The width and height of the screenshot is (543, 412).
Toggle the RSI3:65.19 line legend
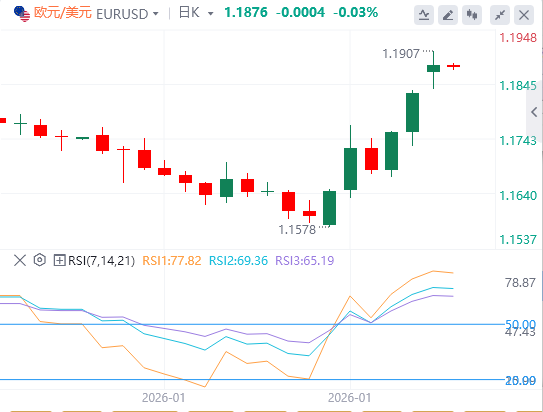305,261
